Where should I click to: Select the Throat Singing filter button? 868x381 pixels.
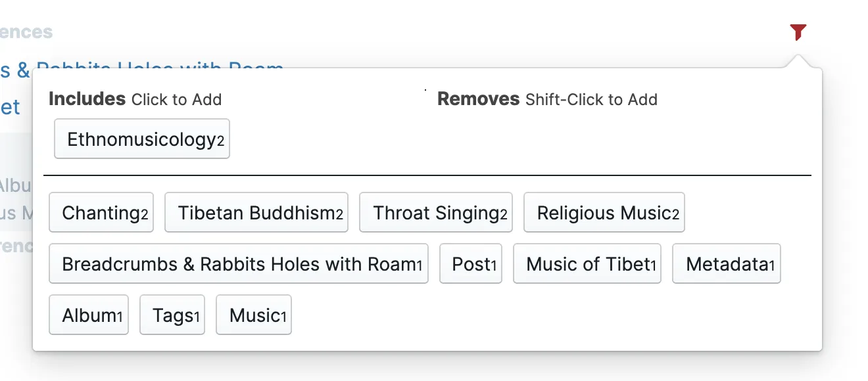click(436, 212)
